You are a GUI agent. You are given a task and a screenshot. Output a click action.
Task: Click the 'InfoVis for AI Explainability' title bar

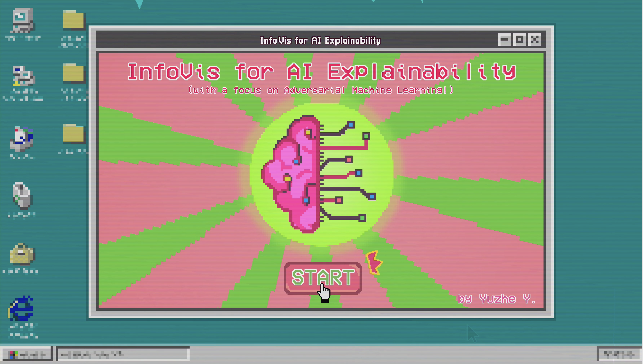click(320, 40)
